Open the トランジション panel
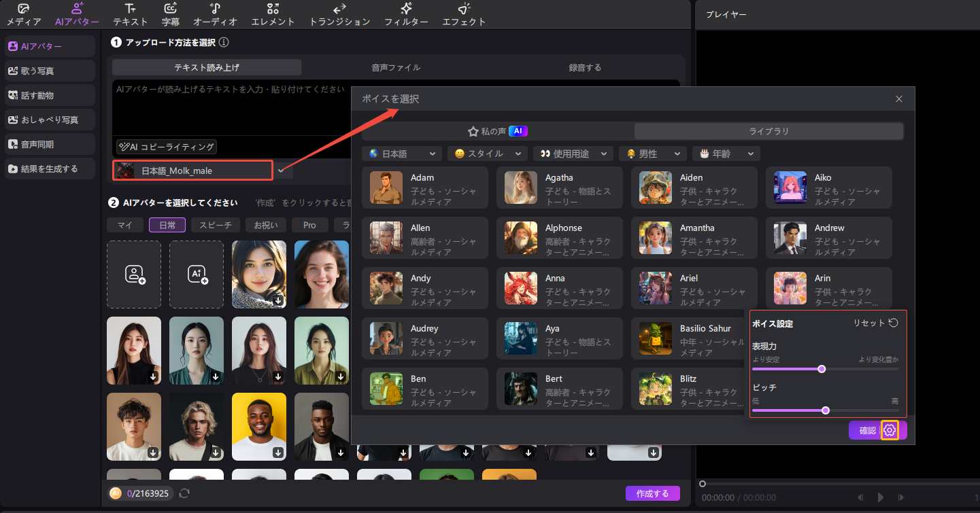This screenshot has height=513, width=980. click(x=339, y=14)
